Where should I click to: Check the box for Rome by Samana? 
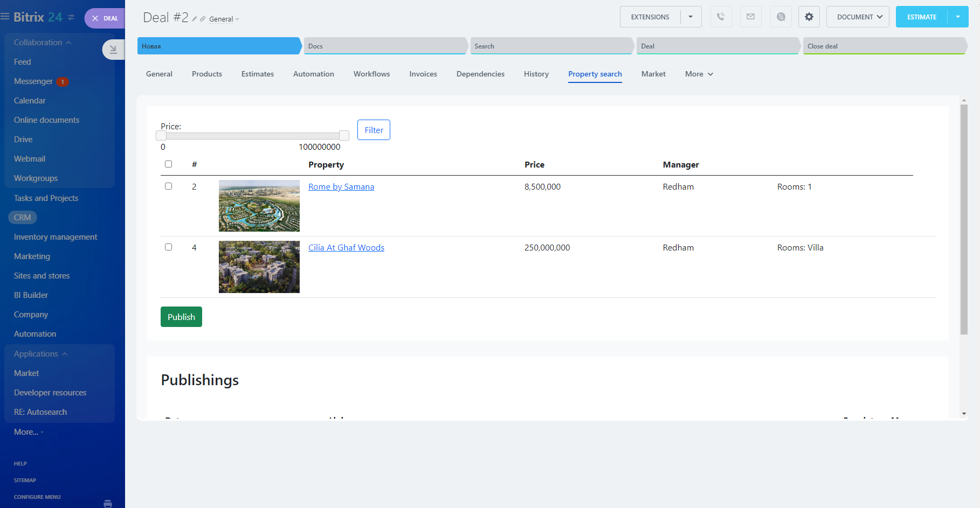tap(168, 186)
